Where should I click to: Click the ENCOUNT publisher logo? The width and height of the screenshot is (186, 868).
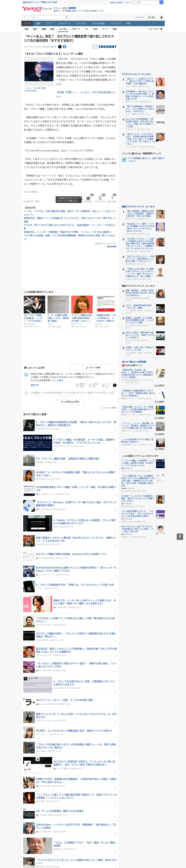104,47
